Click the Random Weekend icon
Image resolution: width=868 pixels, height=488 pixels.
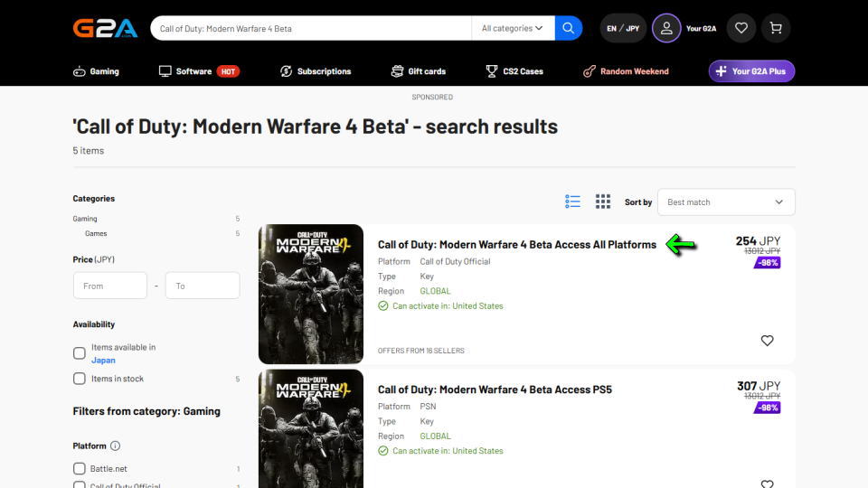pyautogui.click(x=589, y=71)
